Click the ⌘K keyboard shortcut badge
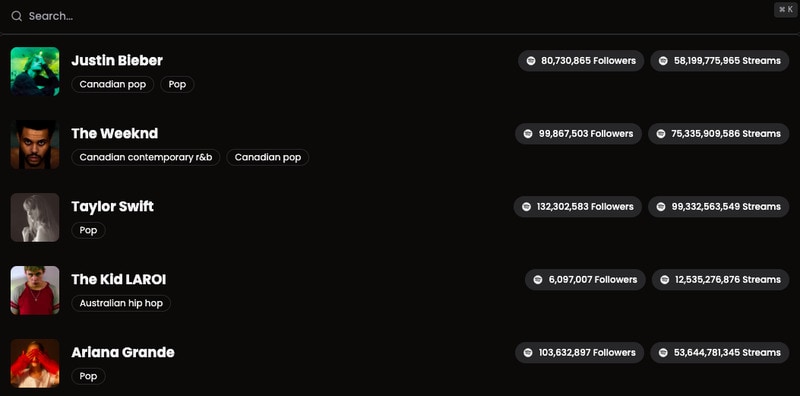Viewport: 800px width, 396px height. tap(786, 10)
